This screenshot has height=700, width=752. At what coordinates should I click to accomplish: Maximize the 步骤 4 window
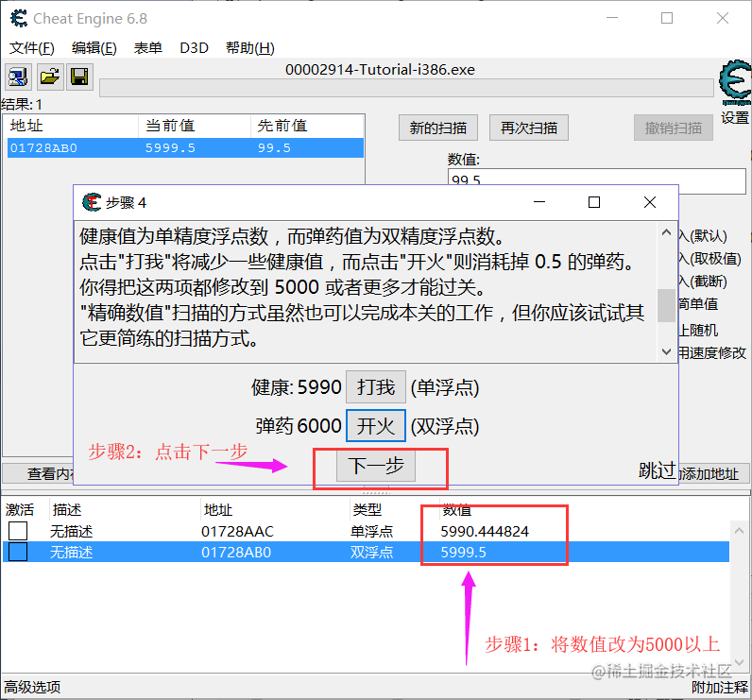[x=594, y=202]
